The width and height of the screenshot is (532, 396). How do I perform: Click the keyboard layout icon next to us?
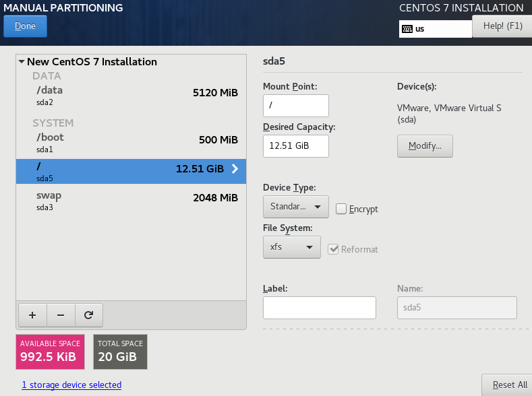coord(407,29)
